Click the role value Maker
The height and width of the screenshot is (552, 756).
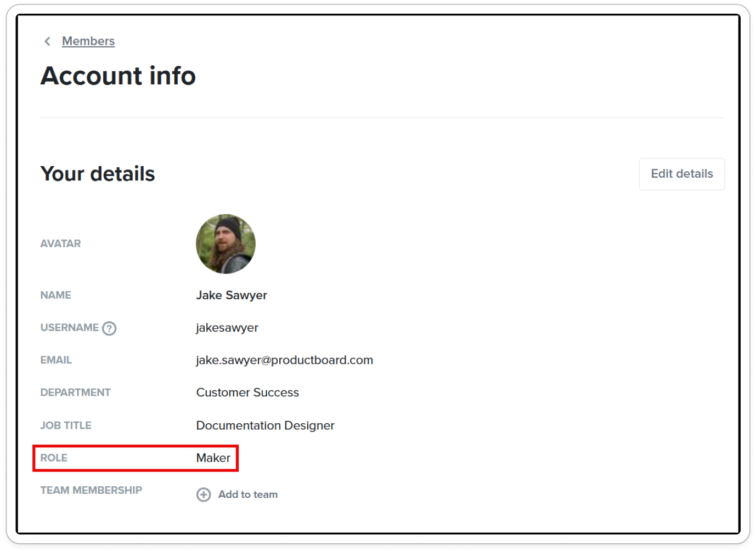tap(213, 458)
